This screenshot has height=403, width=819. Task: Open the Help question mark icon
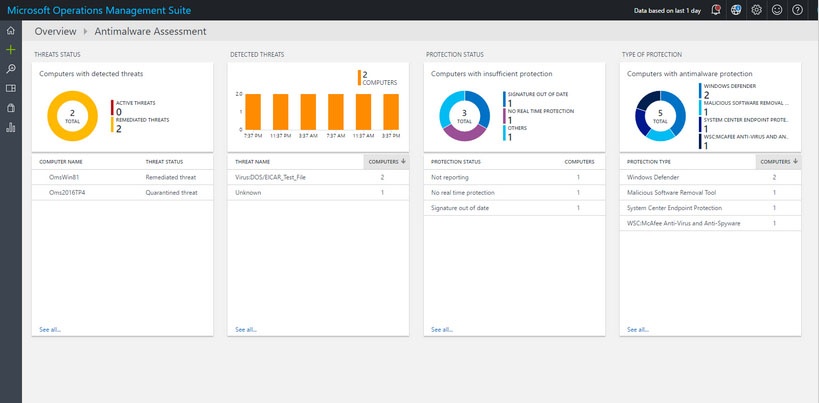797,10
